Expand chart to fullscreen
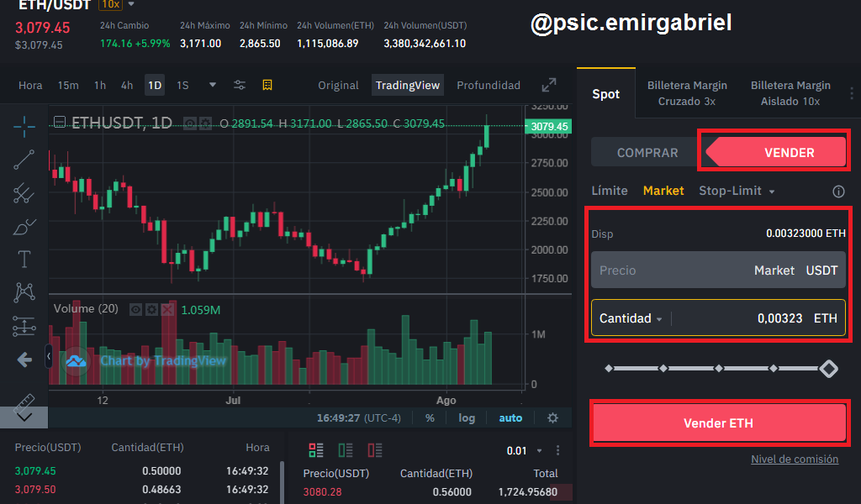This screenshot has width=861, height=504. pyautogui.click(x=548, y=85)
